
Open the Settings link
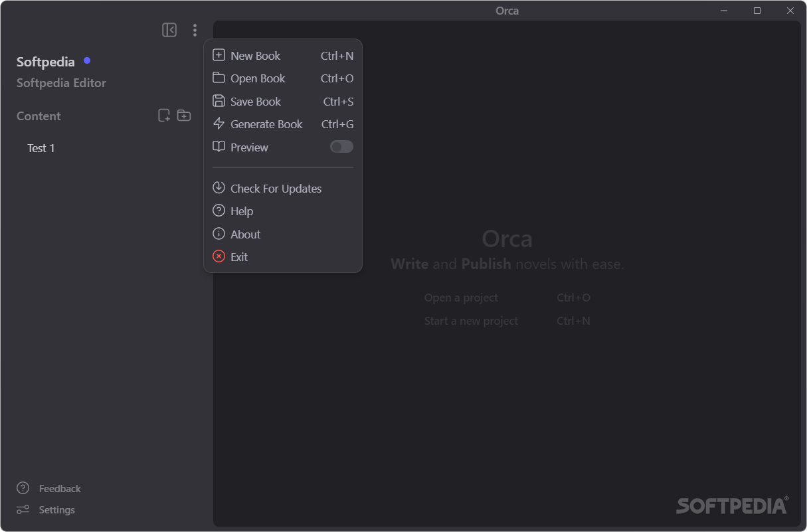tap(57, 509)
